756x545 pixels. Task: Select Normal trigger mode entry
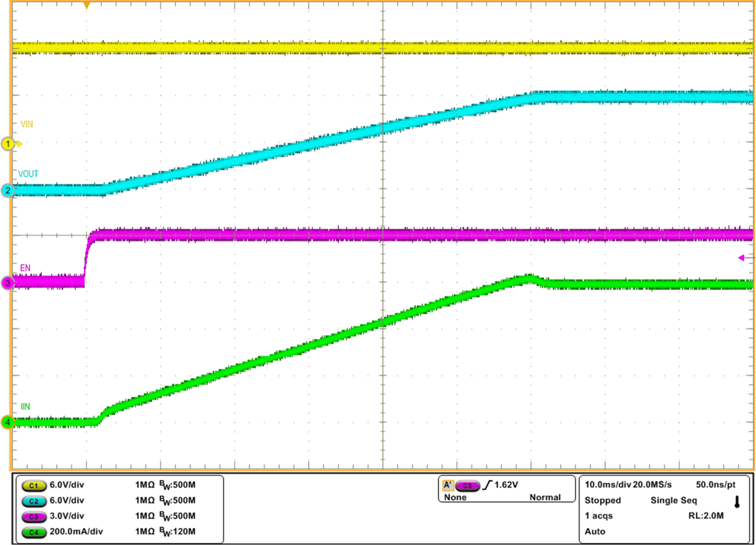pyautogui.click(x=547, y=497)
